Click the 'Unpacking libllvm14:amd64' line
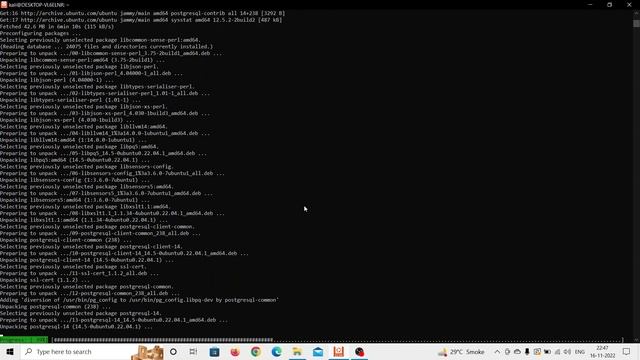The width and height of the screenshot is (640, 360). coord(73,140)
